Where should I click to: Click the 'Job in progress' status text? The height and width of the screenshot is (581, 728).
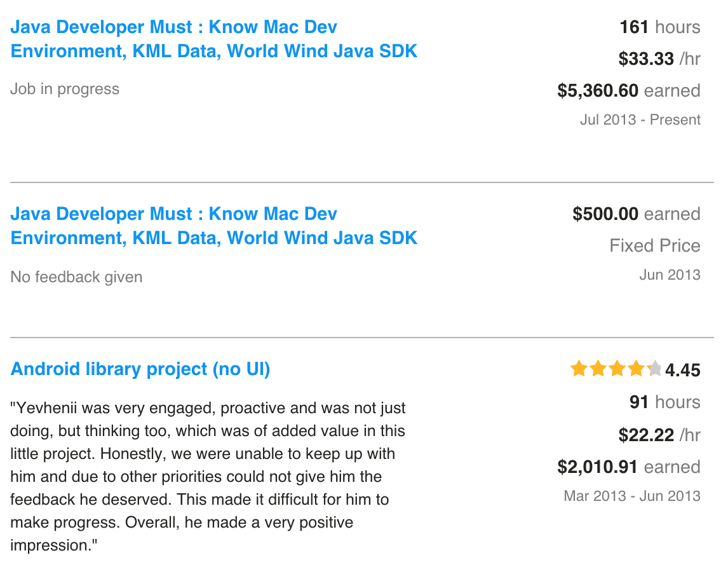coord(65,89)
